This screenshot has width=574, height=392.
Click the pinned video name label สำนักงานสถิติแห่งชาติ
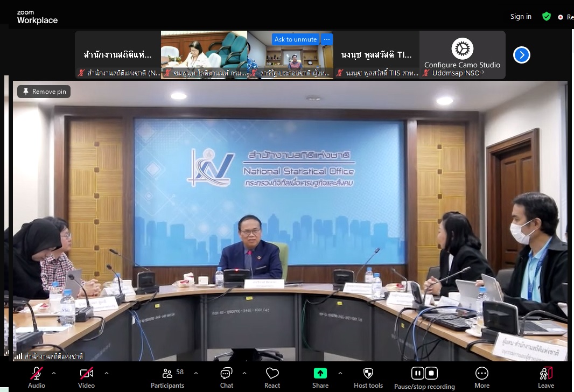[x=54, y=356]
